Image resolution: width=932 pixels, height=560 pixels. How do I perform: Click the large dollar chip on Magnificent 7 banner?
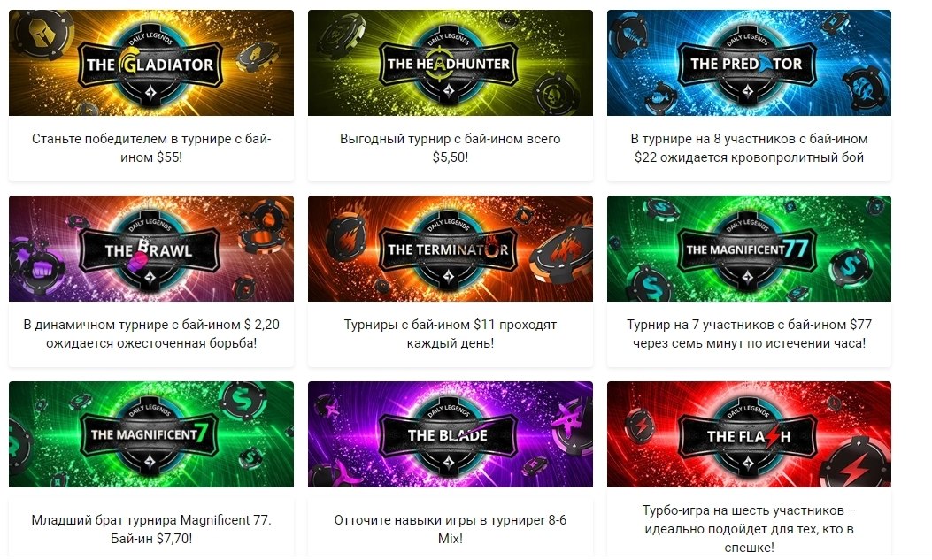(242, 401)
